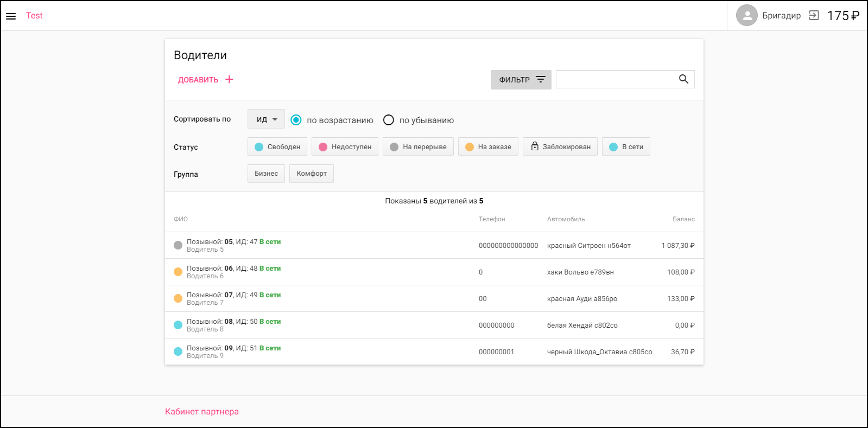
Task: Toggle the 'Свободен' status filter
Action: pos(277,146)
